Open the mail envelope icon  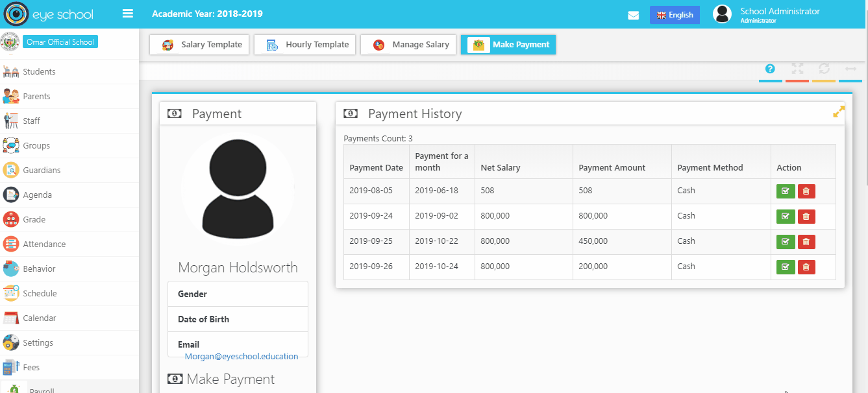634,16
